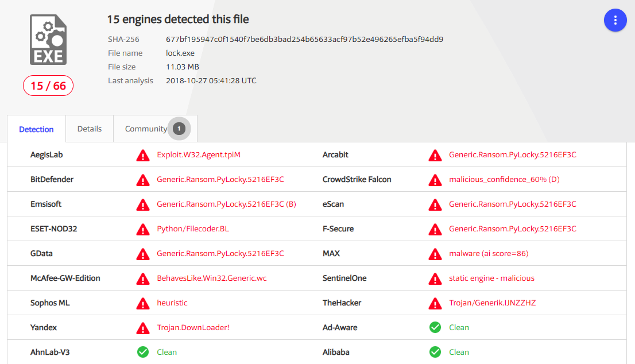Click Exploit.W32.Agent.tpiM detection result
This screenshot has width=635, height=364.
(199, 154)
